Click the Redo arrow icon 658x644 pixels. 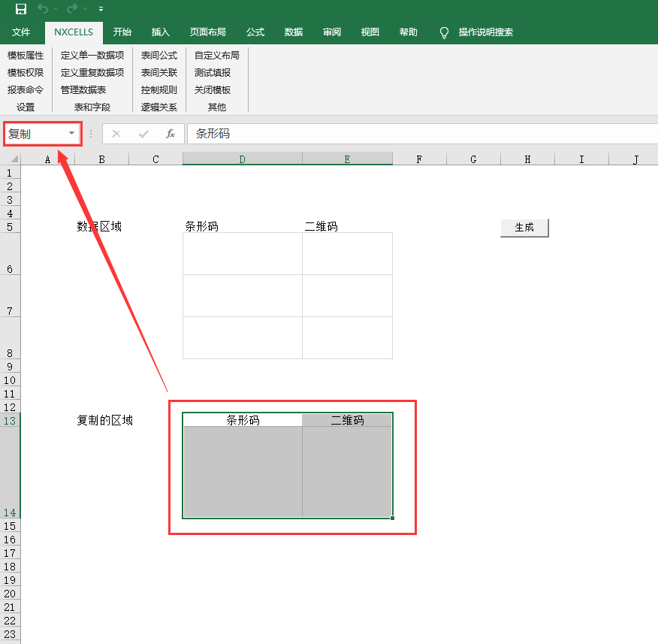(x=72, y=9)
